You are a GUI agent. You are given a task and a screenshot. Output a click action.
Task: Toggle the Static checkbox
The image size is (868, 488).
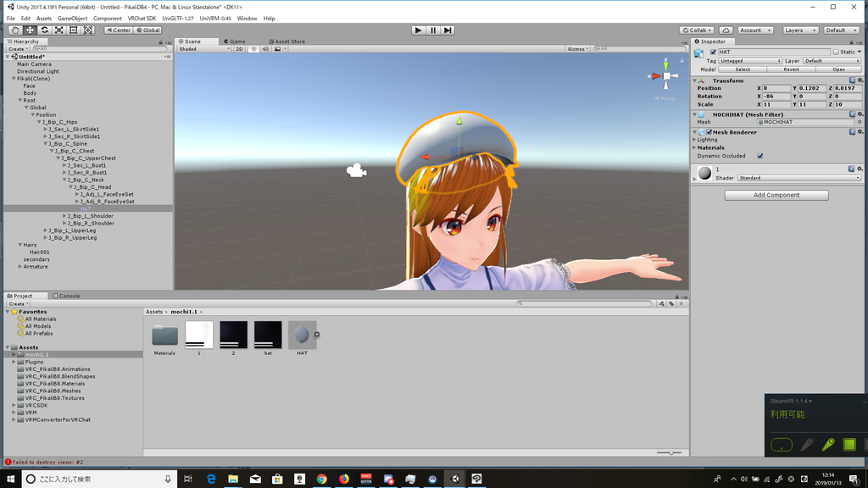pyautogui.click(x=836, y=52)
